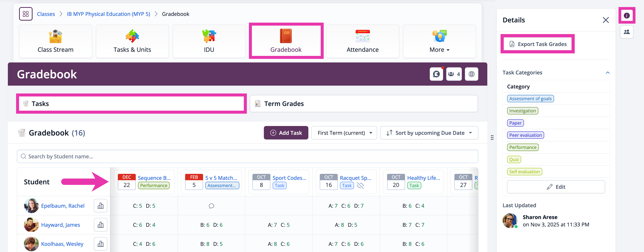Screen dimensions: 644x252
Task: Click the hidden-eye icon on Racquet Sp... task
Action: coord(360,185)
